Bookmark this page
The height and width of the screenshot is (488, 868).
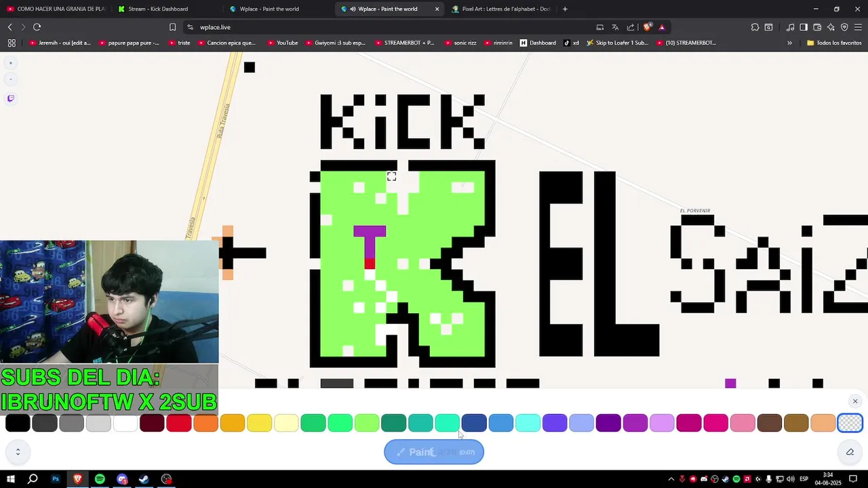pyautogui.click(x=172, y=27)
